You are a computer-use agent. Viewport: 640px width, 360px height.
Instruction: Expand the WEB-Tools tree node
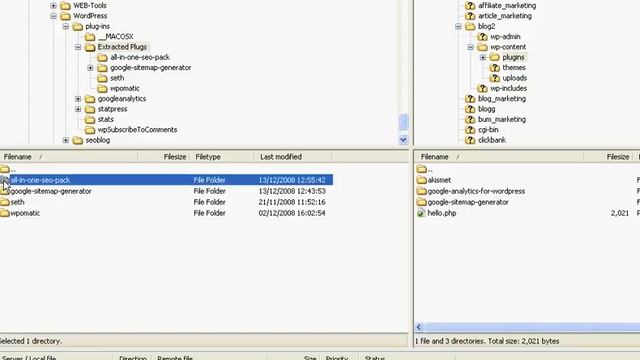(53, 6)
